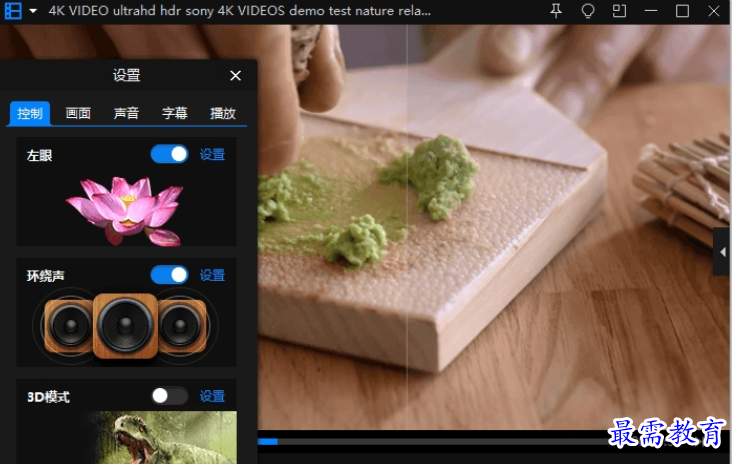Click the lotus flower preview image
This screenshot has height=464, width=732.
point(125,211)
